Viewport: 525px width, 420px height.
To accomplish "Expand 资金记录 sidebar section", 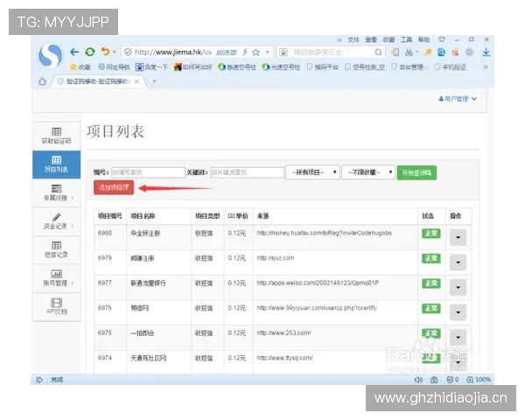I will tap(56, 221).
